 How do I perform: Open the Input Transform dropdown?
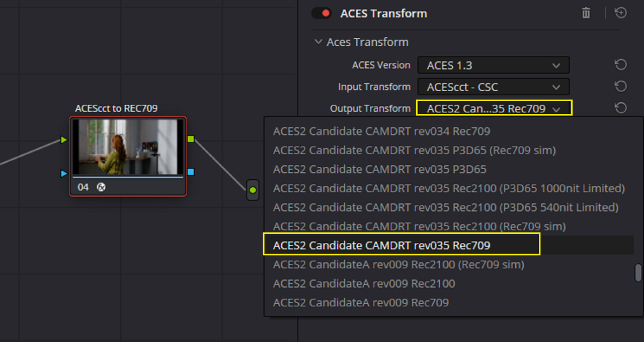pyautogui.click(x=494, y=87)
